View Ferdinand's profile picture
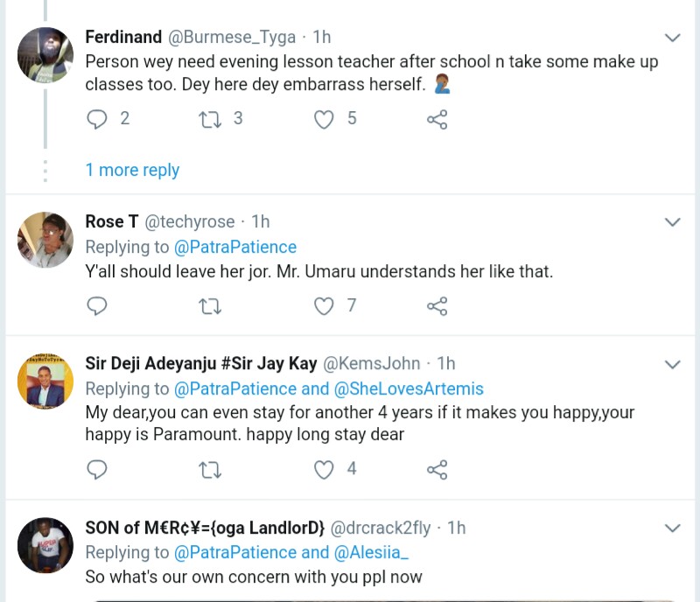The width and height of the screenshot is (700, 602). point(45,55)
